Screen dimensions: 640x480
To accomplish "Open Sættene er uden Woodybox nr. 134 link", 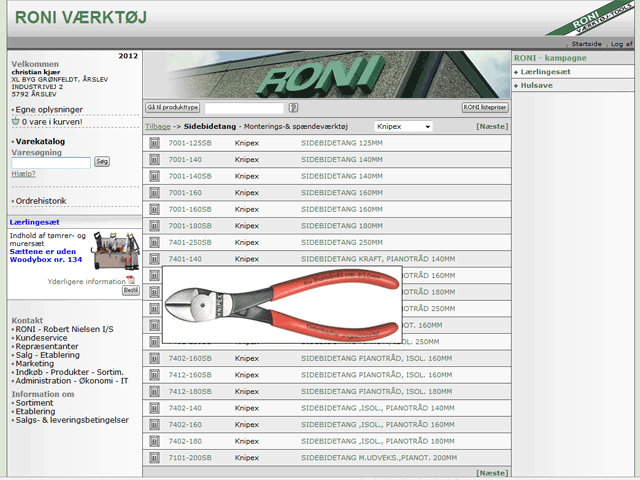I will point(46,256).
